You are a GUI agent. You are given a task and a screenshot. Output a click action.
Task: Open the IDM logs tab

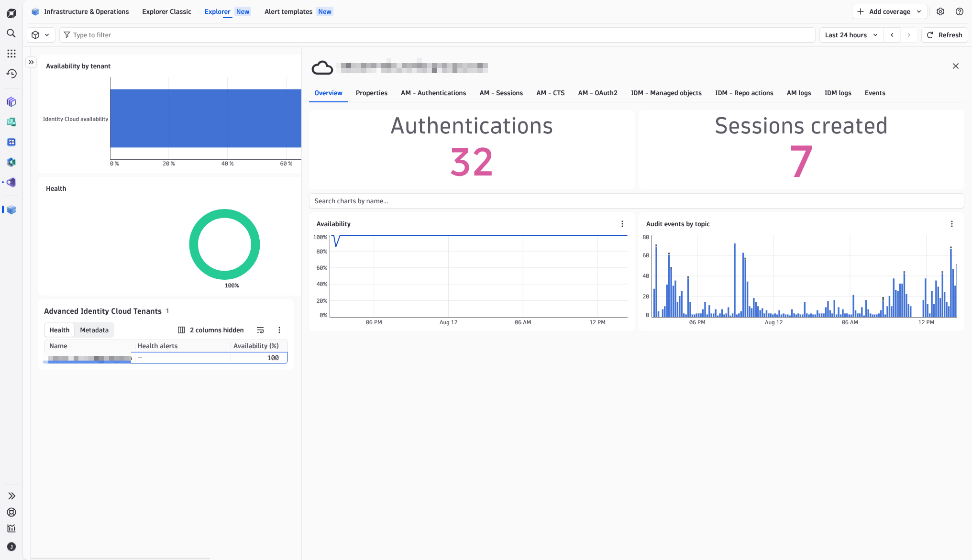click(838, 93)
